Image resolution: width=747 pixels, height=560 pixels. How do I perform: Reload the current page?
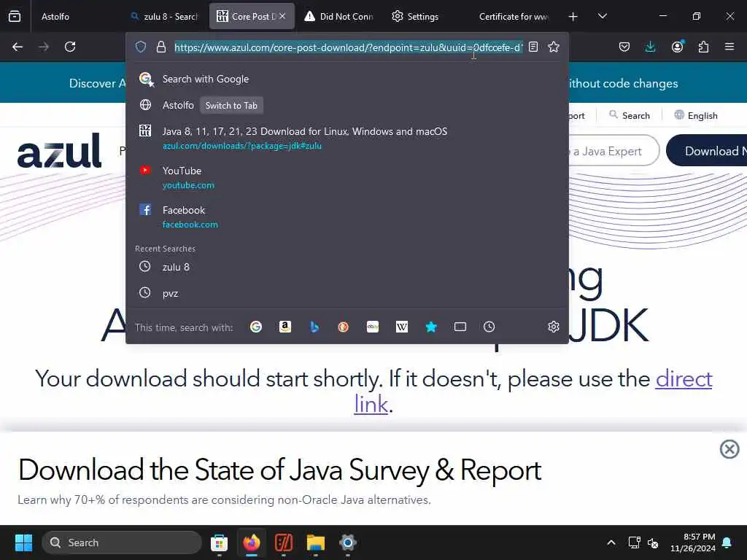[x=70, y=47]
